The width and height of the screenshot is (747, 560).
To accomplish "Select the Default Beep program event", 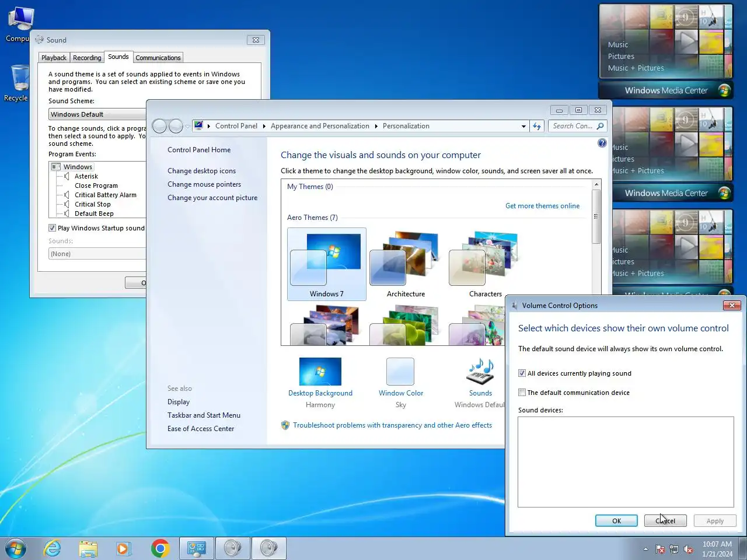I will tap(94, 213).
